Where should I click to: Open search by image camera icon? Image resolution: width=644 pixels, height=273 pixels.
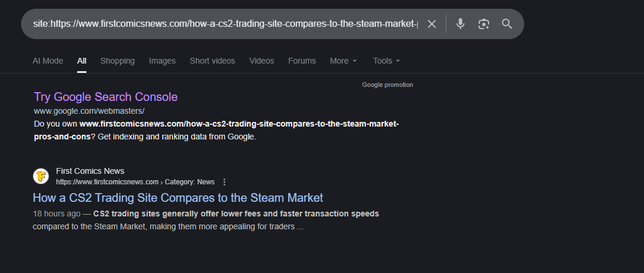click(483, 24)
